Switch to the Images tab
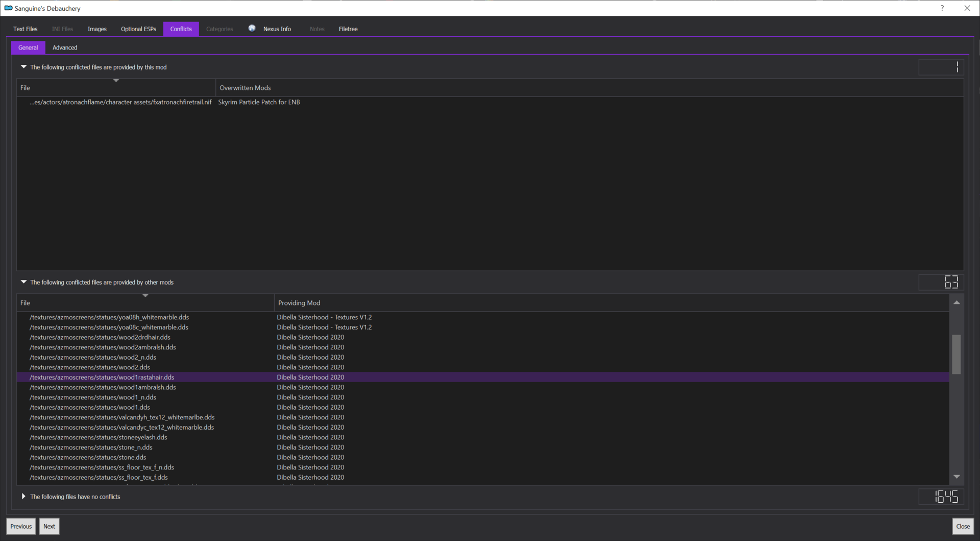This screenshot has height=541, width=980. pyautogui.click(x=97, y=29)
